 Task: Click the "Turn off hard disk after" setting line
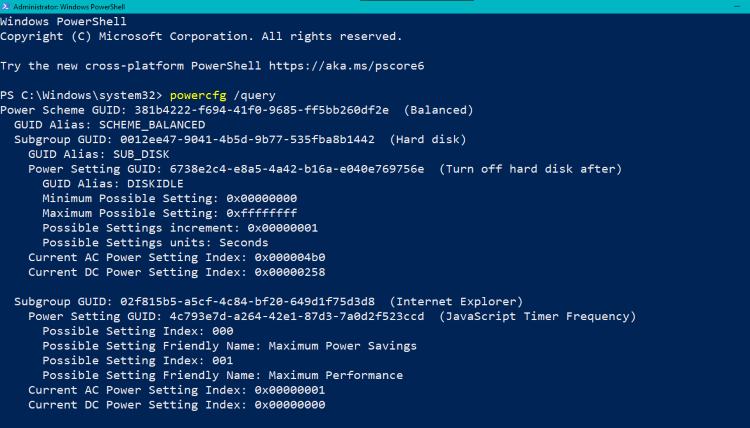coord(325,169)
